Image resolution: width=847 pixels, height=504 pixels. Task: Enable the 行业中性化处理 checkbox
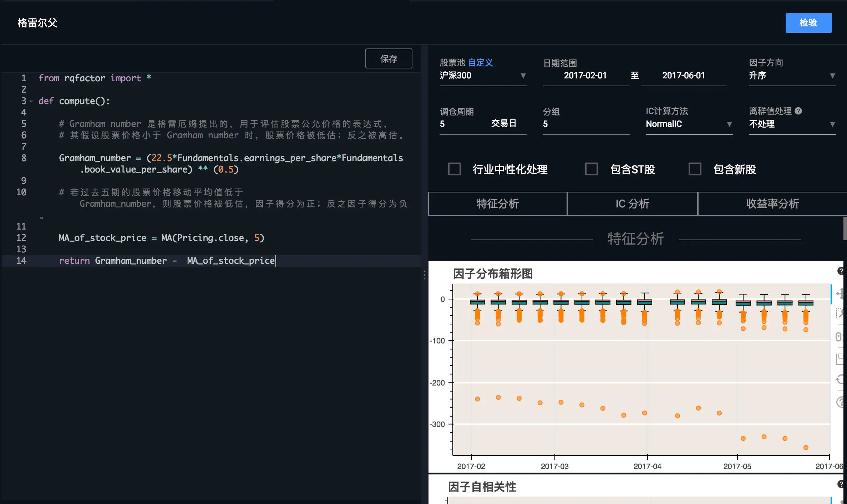455,169
